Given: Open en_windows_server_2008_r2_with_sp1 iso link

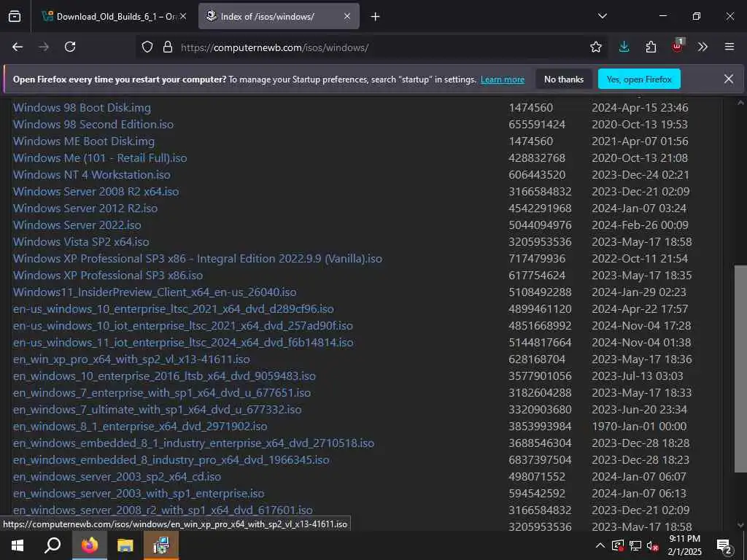Looking at the screenshot, I should point(163,510).
